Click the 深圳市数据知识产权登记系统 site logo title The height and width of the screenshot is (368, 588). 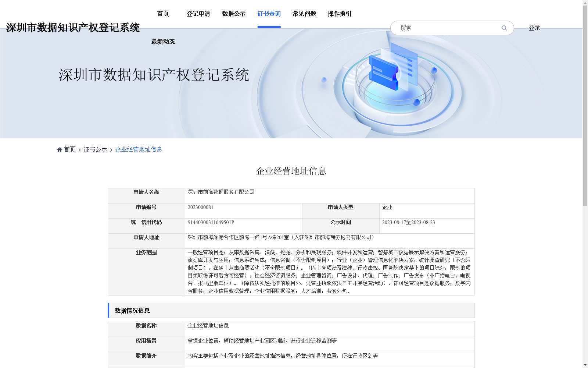[73, 28]
